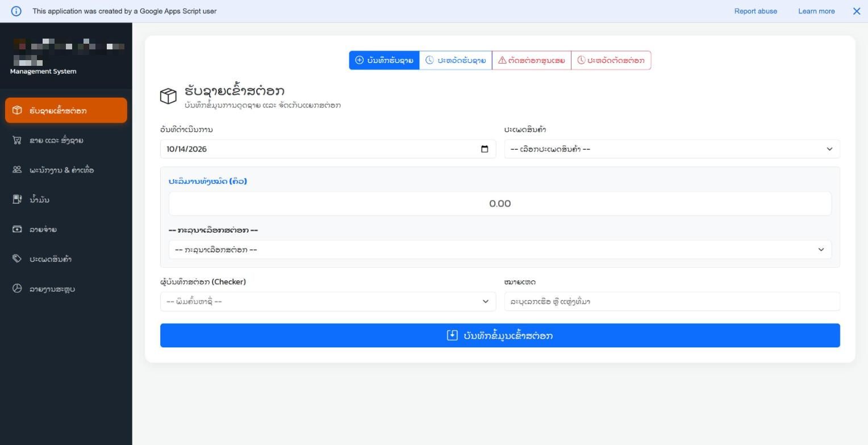The width and height of the screenshot is (868, 445).
Task: Expand the stock selection dropdown
Action: pyautogui.click(x=500, y=250)
